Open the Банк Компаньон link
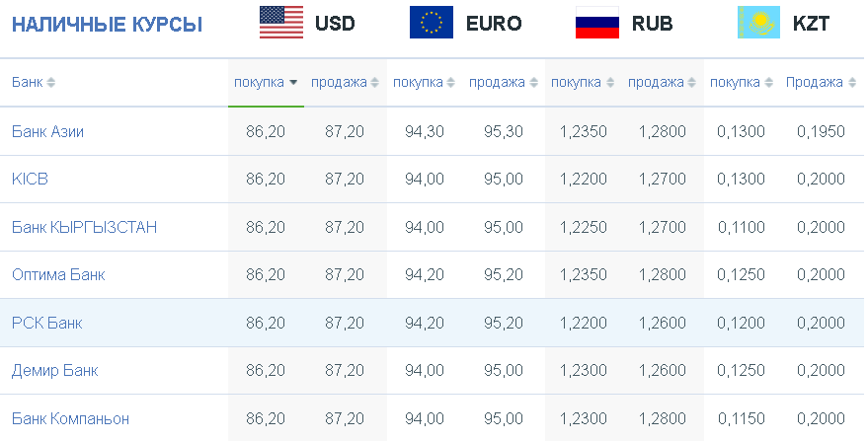Viewport: 868px width, 441px height. [70, 419]
